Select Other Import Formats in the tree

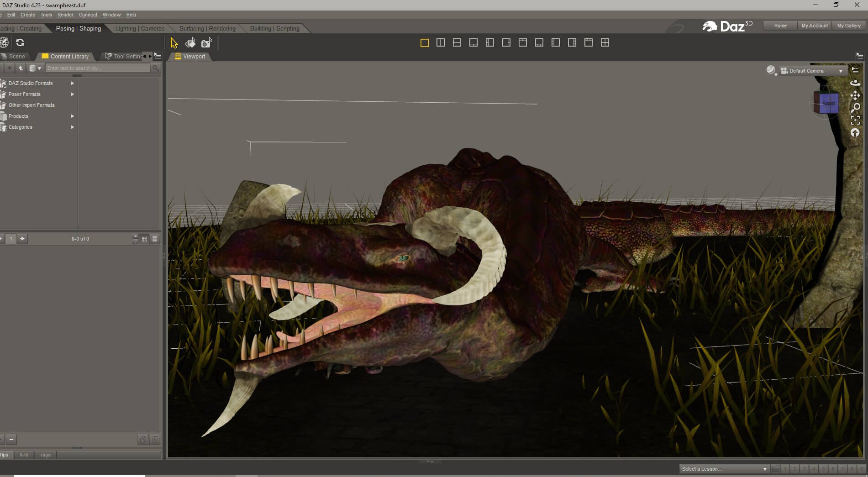[x=32, y=105]
